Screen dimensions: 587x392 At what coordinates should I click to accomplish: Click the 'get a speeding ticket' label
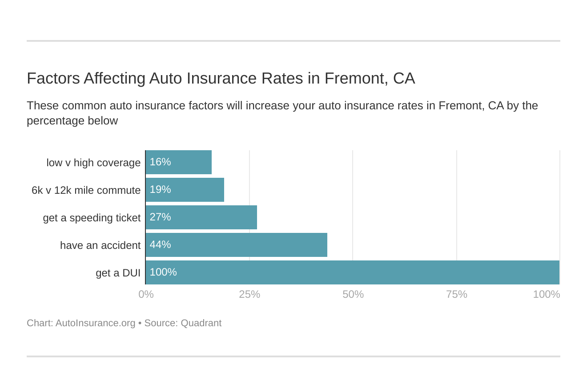tap(92, 218)
